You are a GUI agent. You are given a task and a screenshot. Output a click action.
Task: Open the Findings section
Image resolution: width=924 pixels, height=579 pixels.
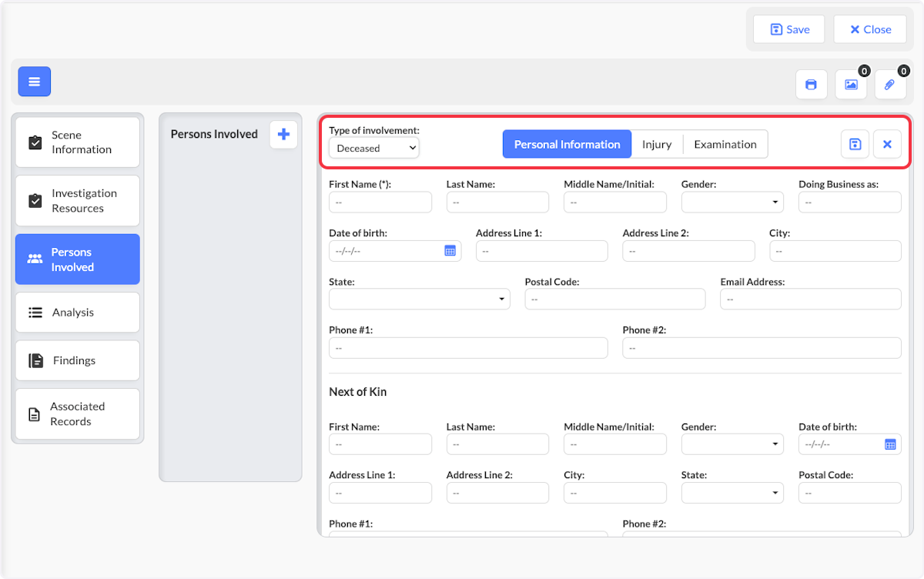tap(78, 360)
